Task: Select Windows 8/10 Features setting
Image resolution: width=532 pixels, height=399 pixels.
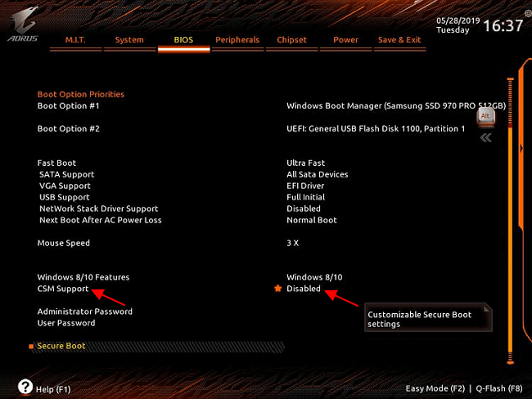Action: pyautogui.click(x=83, y=277)
